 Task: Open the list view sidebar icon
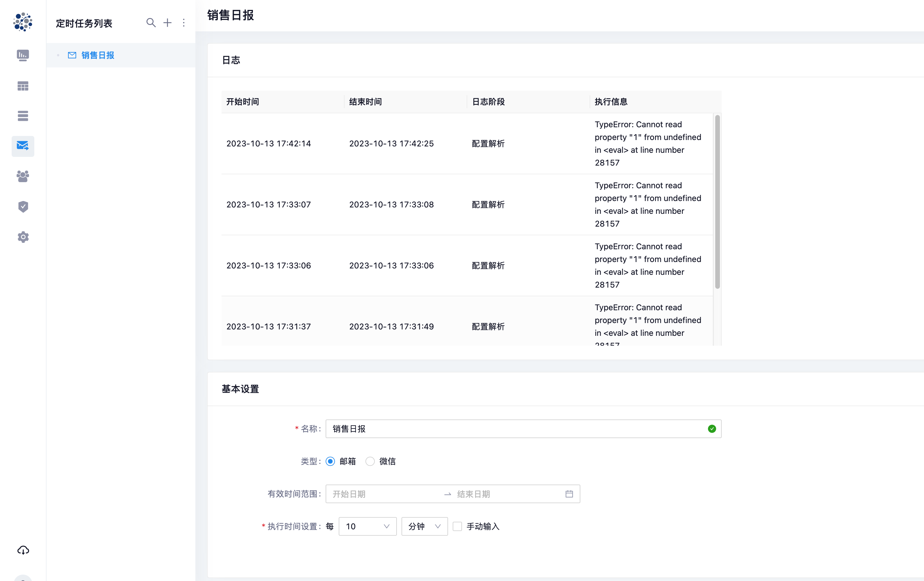tap(23, 116)
